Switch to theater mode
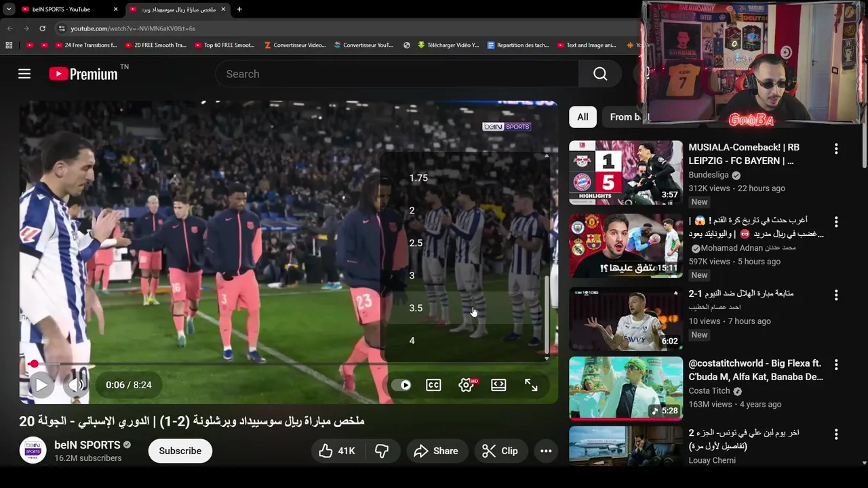868x488 pixels. click(498, 385)
